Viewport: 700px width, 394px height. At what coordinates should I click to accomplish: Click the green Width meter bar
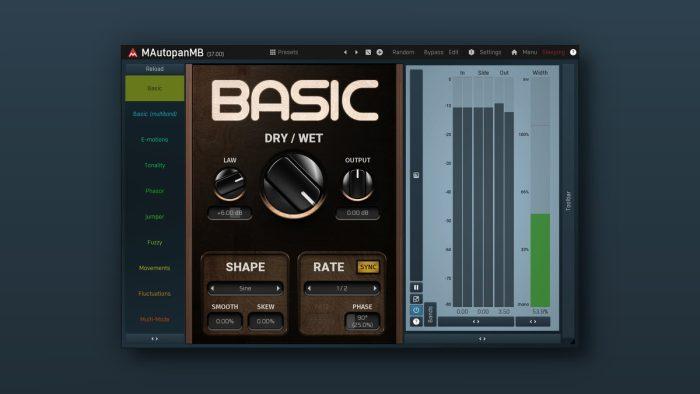coord(540,260)
